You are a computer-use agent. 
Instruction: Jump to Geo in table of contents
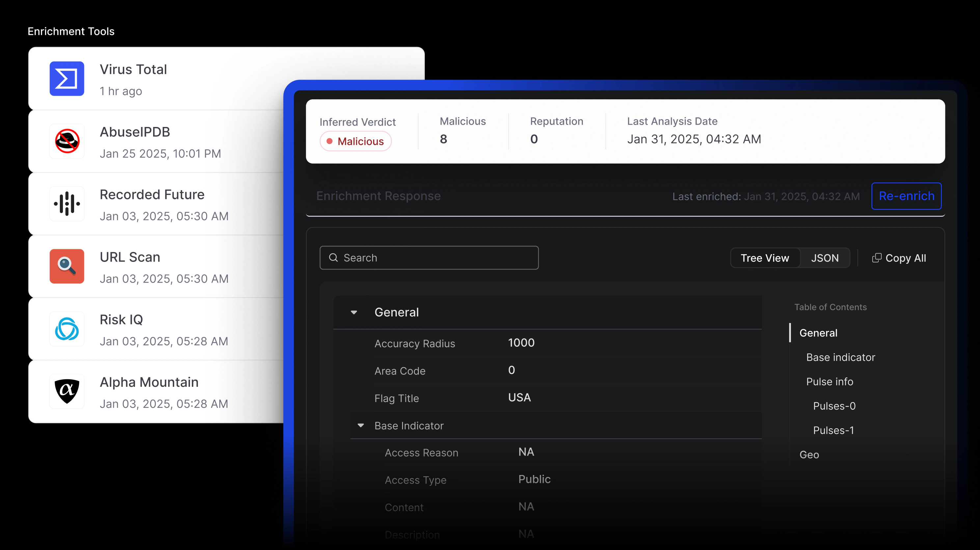click(x=809, y=455)
